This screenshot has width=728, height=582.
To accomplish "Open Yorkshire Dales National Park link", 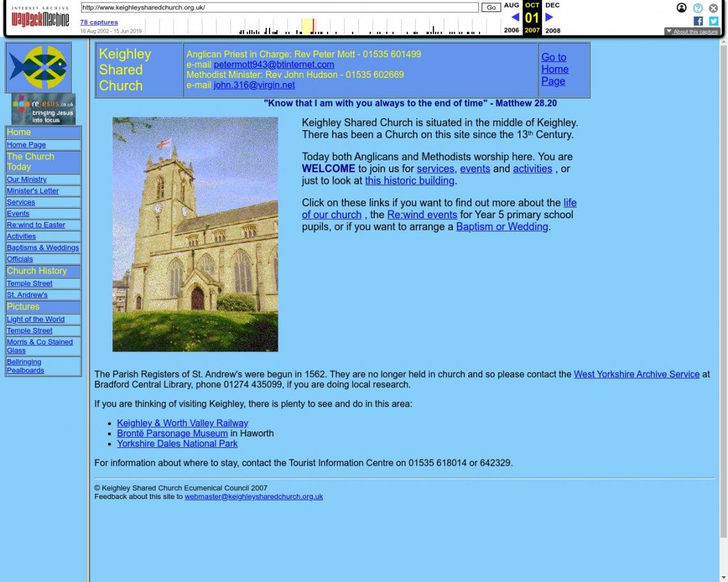I will 178,444.
